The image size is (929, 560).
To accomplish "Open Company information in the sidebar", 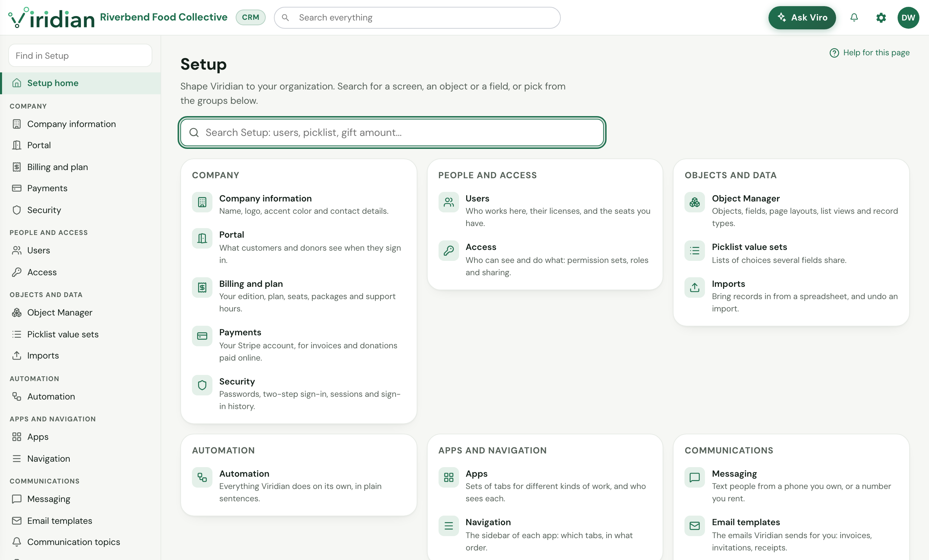I will (x=80, y=124).
